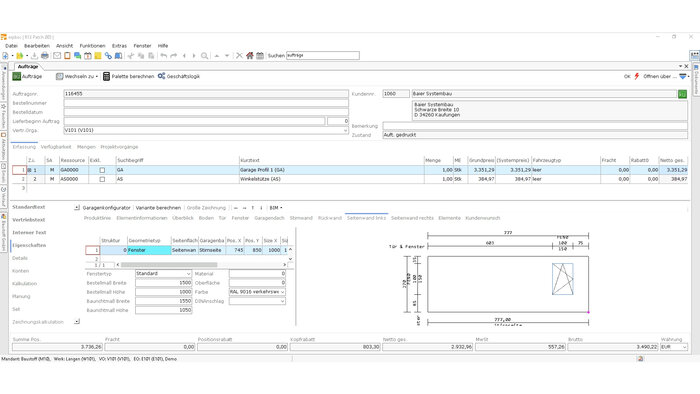Image resolution: width=700 pixels, height=394 pixels.
Task: Click the printer icon in toolbar
Action: [45, 56]
